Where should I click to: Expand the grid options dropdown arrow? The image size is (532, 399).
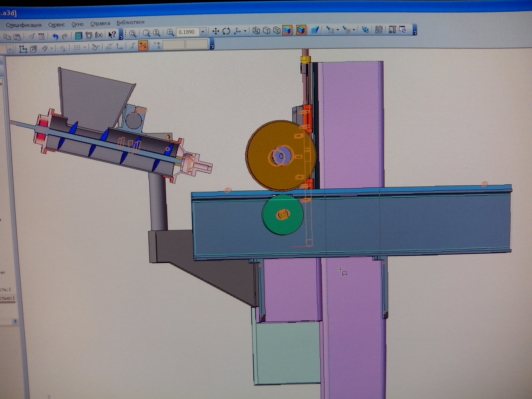(x=85, y=47)
